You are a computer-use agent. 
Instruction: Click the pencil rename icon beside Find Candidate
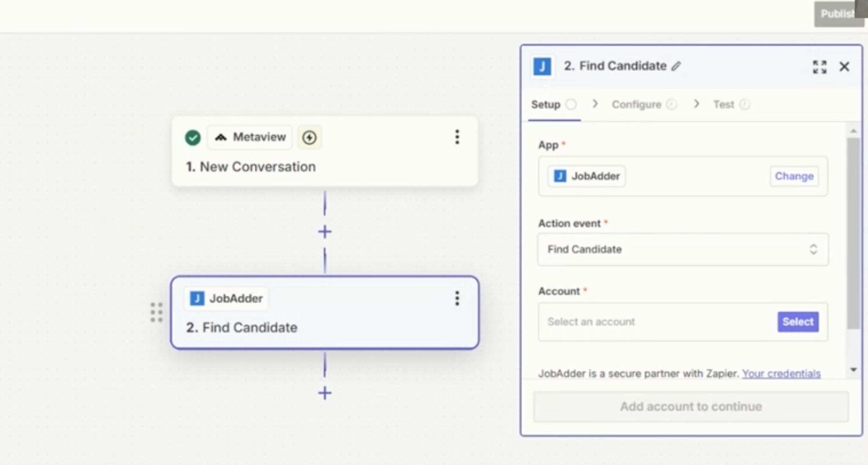(676, 66)
